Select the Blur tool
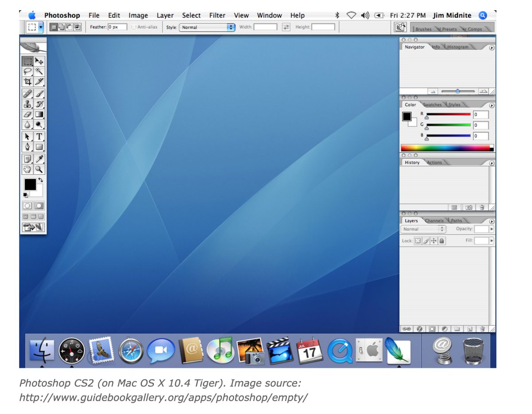Screen dimensions: 532x414 28,125
